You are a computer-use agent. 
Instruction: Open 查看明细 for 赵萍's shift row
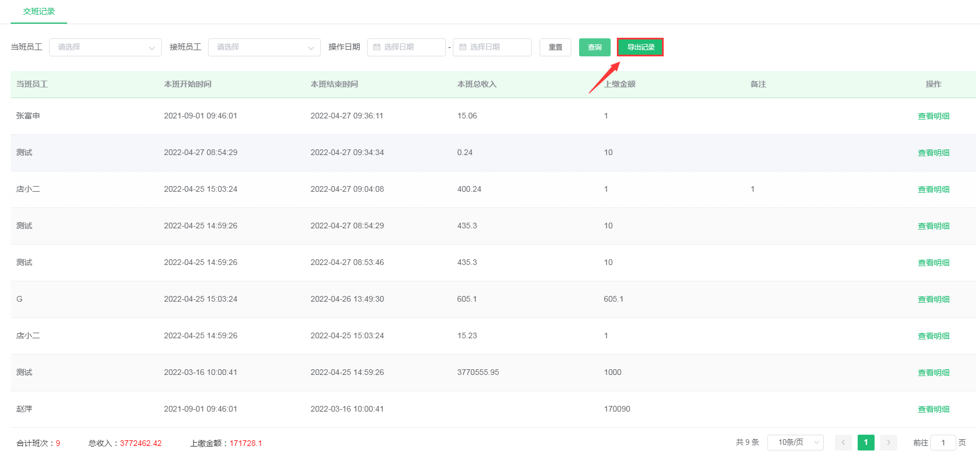click(x=933, y=409)
